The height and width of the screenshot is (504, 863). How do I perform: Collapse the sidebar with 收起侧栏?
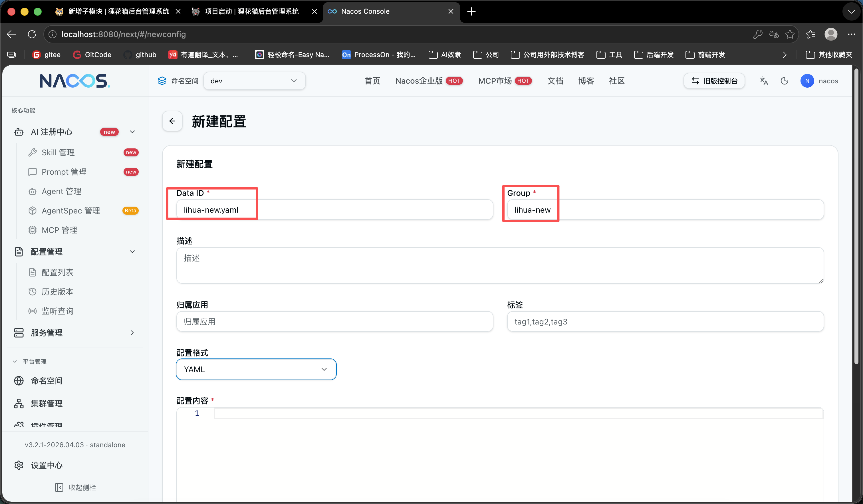tap(75, 487)
